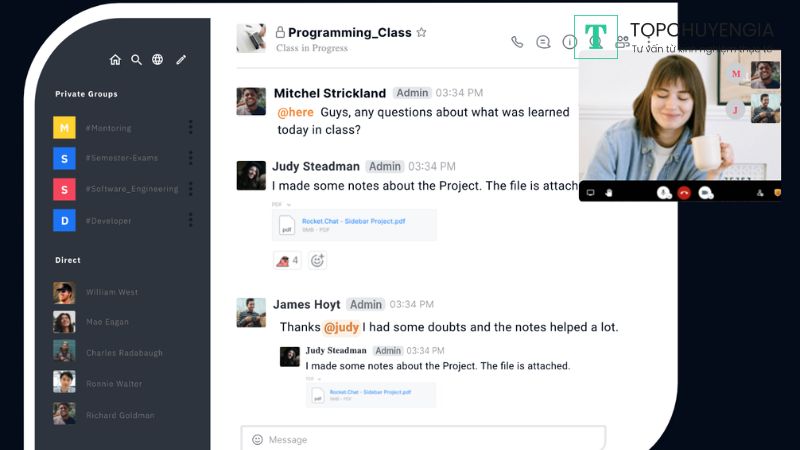Open the threads icon in the channel header
800x450 pixels.
tap(543, 42)
